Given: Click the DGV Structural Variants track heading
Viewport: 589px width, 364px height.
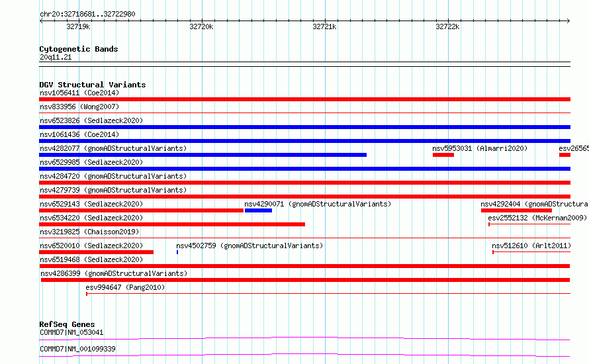Looking at the screenshot, I should (93, 85).
